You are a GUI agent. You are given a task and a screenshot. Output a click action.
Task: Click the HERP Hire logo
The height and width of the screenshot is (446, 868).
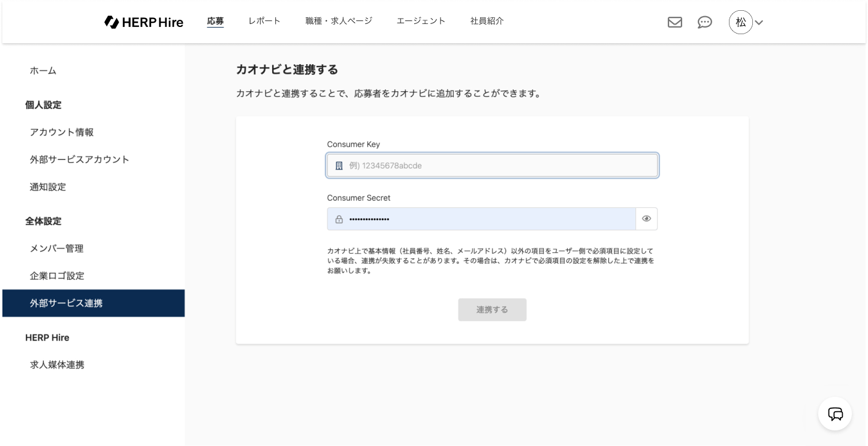pos(144,22)
